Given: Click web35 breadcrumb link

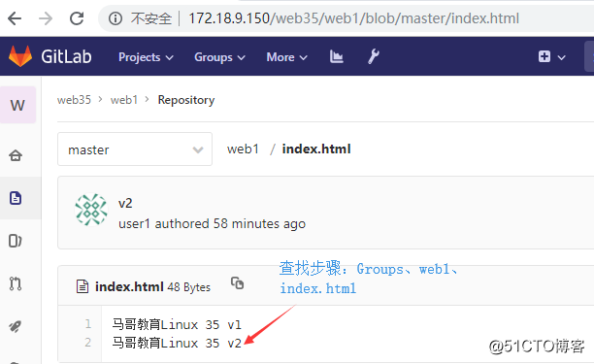Looking at the screenshot, I should (x=74, y=100).
